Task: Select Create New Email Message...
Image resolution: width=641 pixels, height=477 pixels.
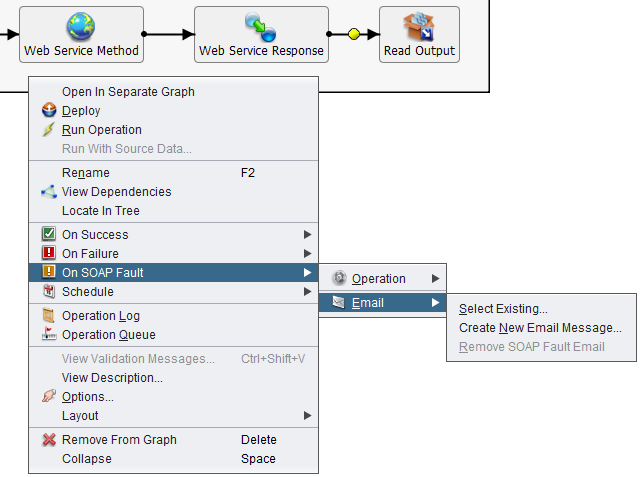Action: [x=540, y=328]
